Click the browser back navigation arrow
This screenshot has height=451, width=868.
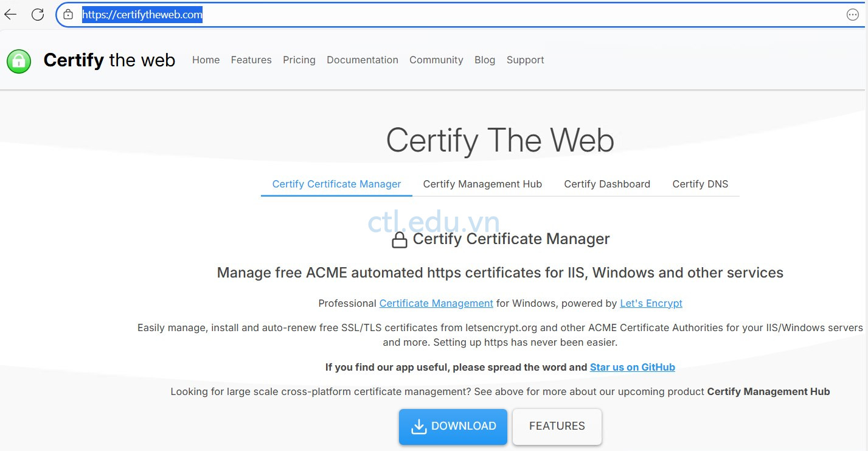(10, 14)
